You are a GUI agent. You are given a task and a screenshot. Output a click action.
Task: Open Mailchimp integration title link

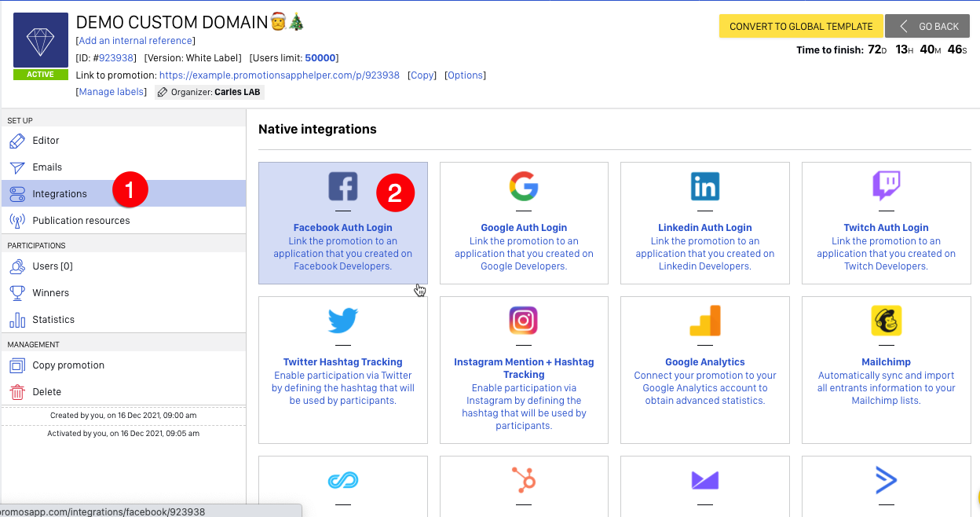tap(887, 362)
